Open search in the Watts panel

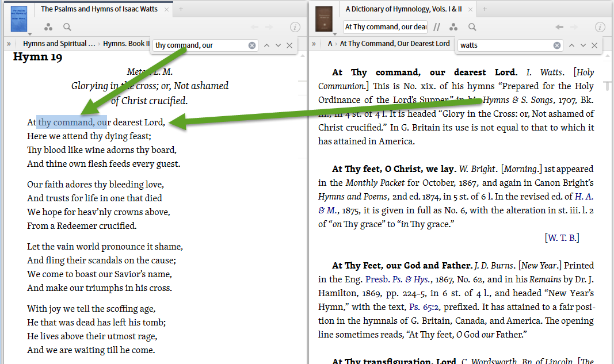(68, 26)
